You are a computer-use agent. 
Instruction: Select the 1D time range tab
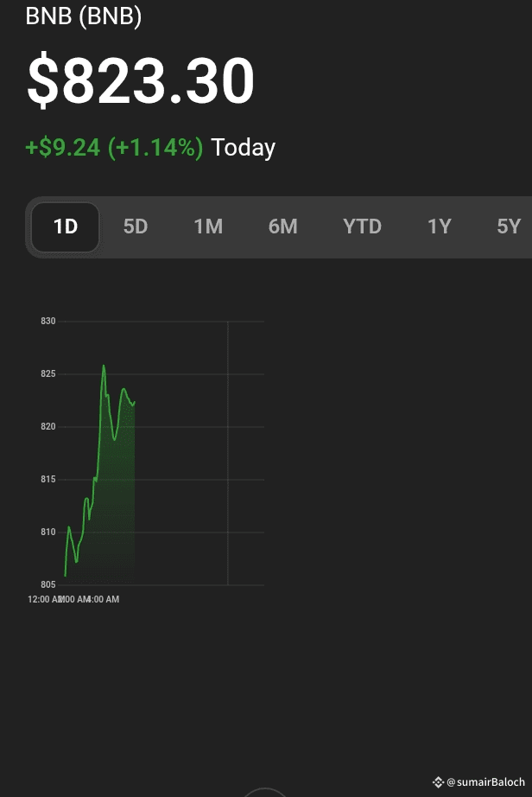pos(66,227)
